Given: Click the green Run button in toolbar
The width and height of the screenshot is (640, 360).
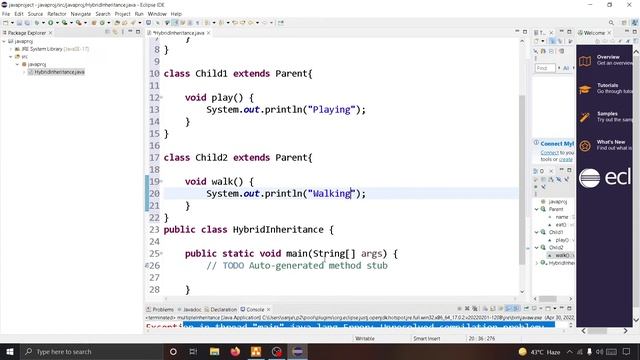Looking at the screenshot, I should pyautogui.click(x=51, y=23).
